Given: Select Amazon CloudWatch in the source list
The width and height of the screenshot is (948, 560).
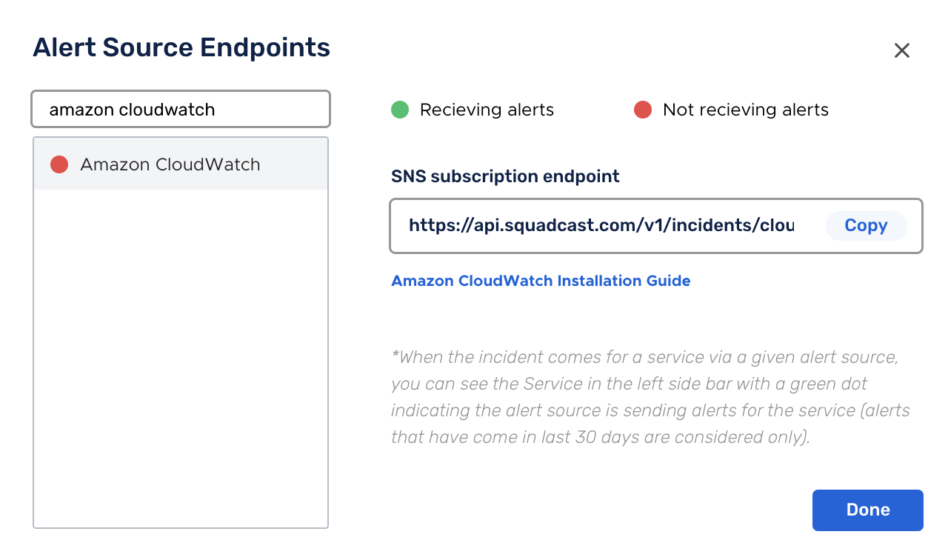Looking at the screenshot, I should [x=181, y=164].
